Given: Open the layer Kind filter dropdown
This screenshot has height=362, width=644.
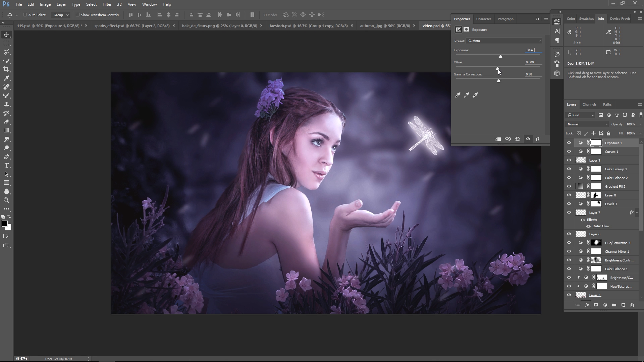Looking at the screenshot, I should click(581, 115).
